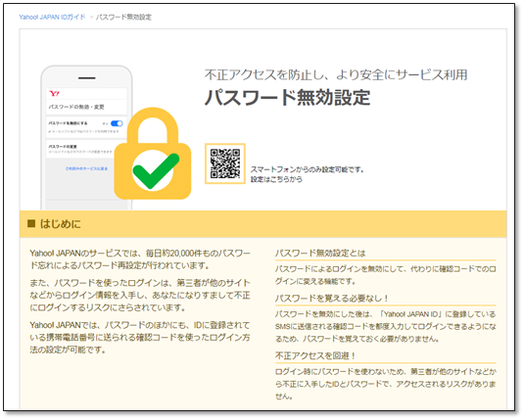
Task: Click the paragraph mentioning 毎日約20,000件
Action: point(140,259)
